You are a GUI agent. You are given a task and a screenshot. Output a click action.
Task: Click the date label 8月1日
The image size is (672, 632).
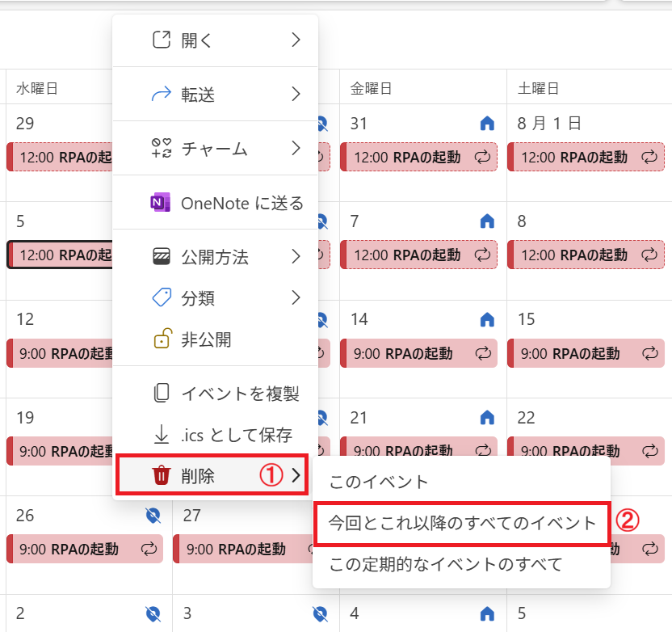point(549,124)
